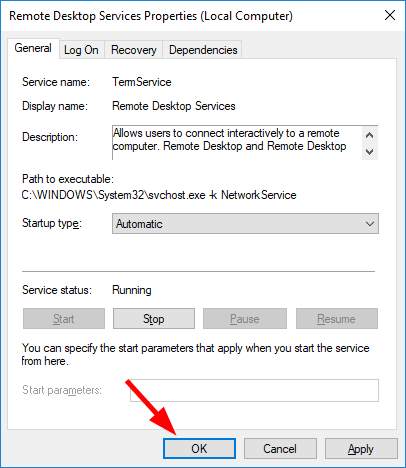Image resolution: width=406 pixels, height=468 pixels.
Task: Click the svchost.exe executable path text
Action: coord(159,195)
